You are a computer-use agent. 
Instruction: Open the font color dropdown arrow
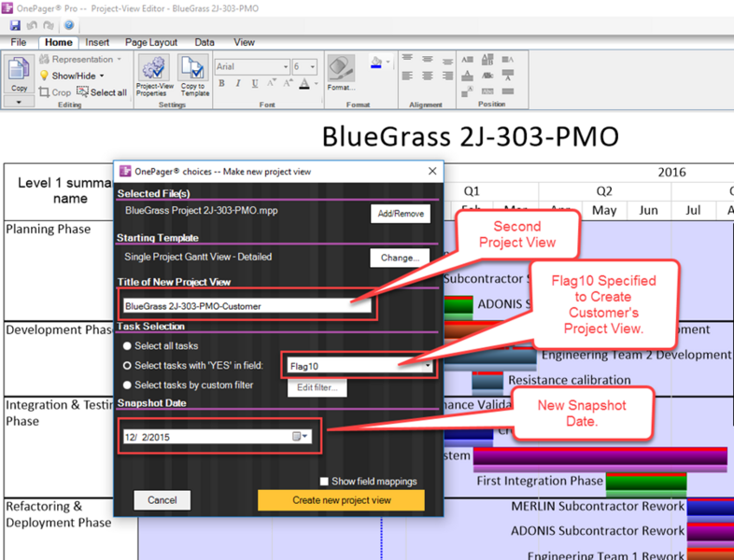tap(317, 84)
